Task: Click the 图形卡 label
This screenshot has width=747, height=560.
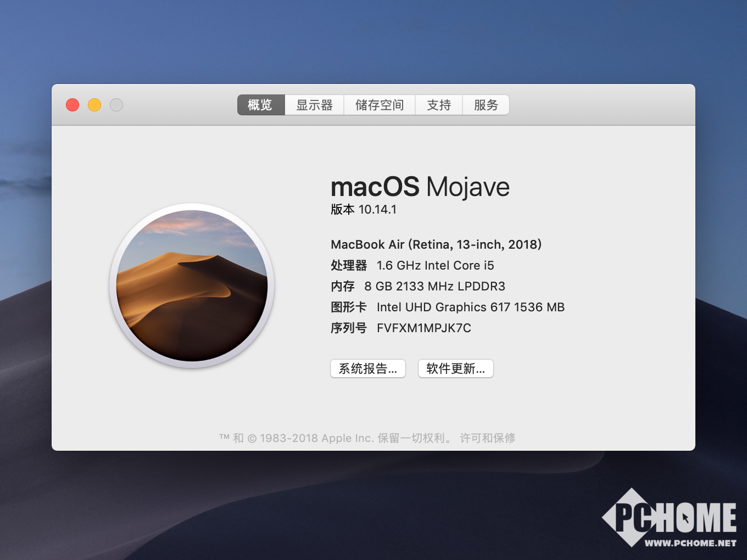Action: [x=349, y=307]
